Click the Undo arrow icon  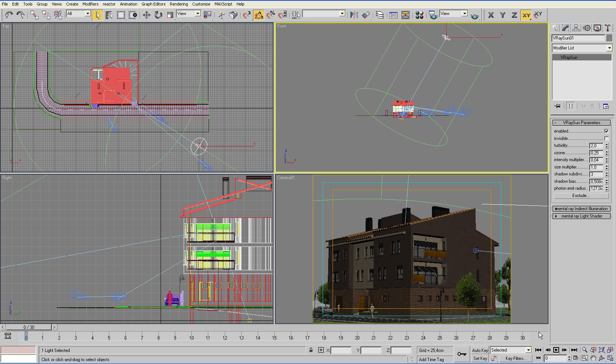9,15
